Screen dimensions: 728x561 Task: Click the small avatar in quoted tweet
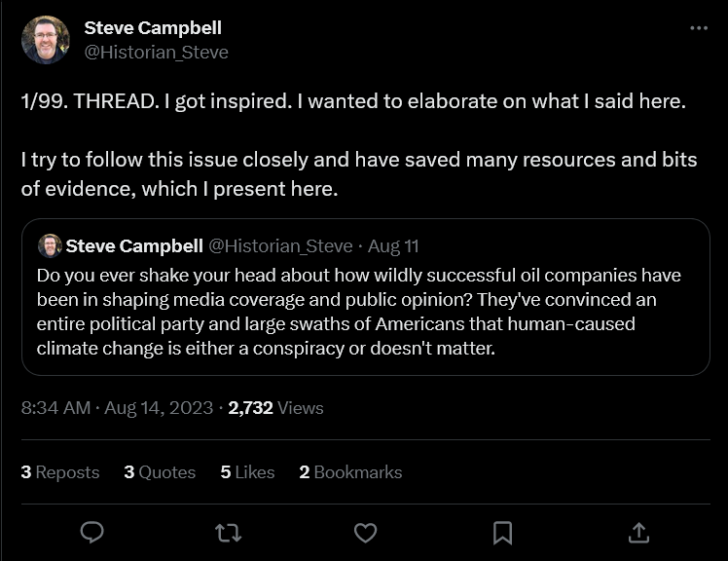50,245
